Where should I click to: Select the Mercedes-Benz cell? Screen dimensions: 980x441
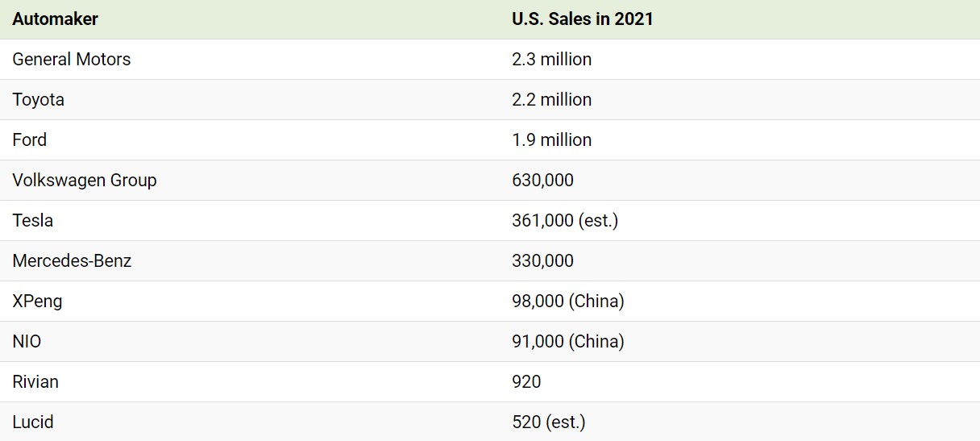(x=71, y=260)
